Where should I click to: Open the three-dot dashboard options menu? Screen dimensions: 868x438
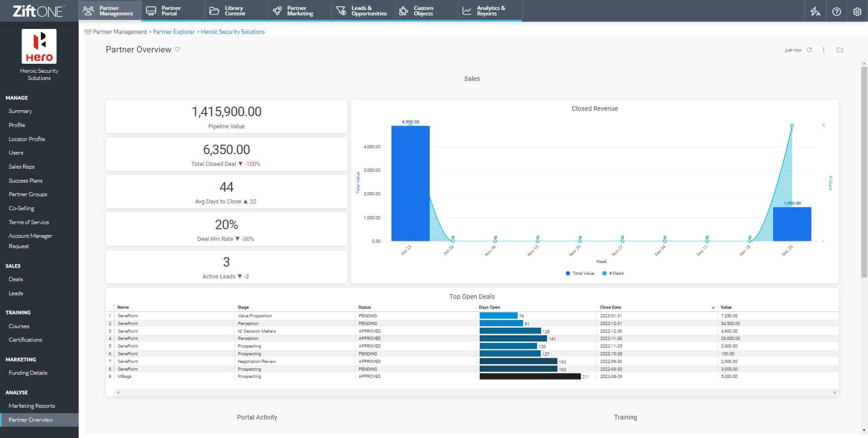coord(824,50)
